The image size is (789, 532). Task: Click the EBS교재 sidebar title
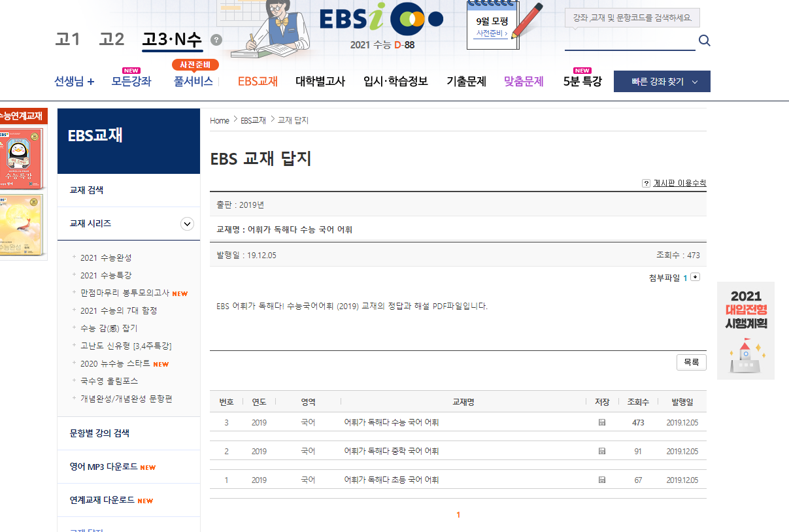[x=95, y=136]
